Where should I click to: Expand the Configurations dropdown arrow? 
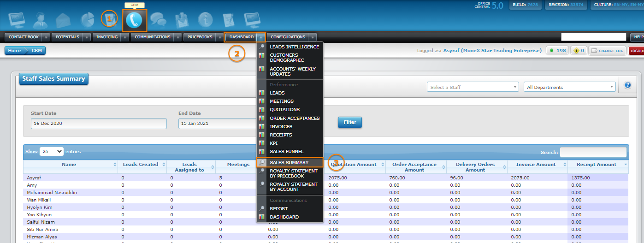point(313,37)
